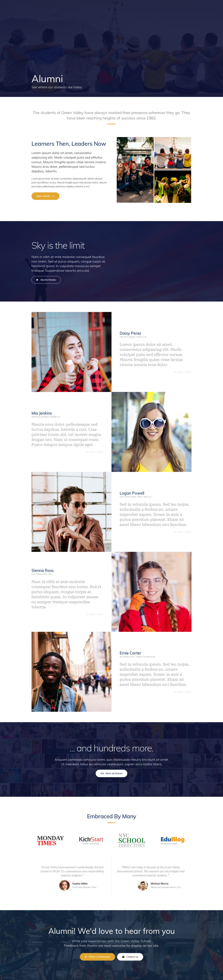223x980 pixels.
Task: Click the Meet Alumni button
Action: [45, 196]
